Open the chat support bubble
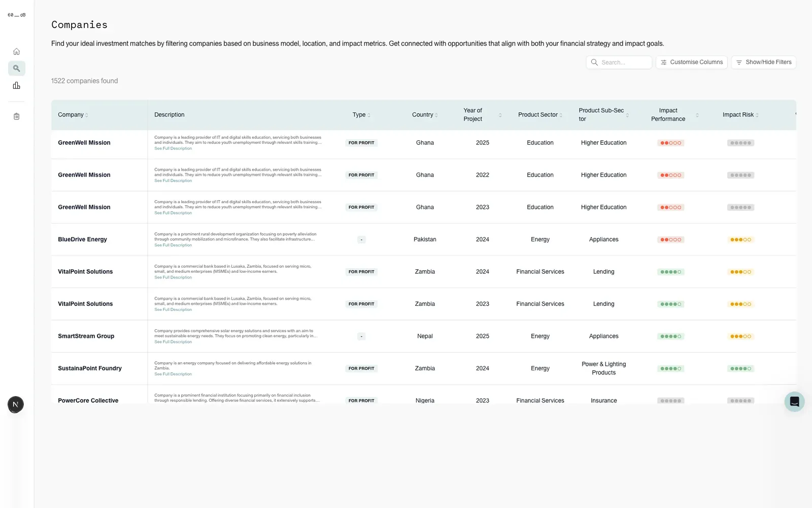The image size is (812, 508). click(x=794, y=401)
